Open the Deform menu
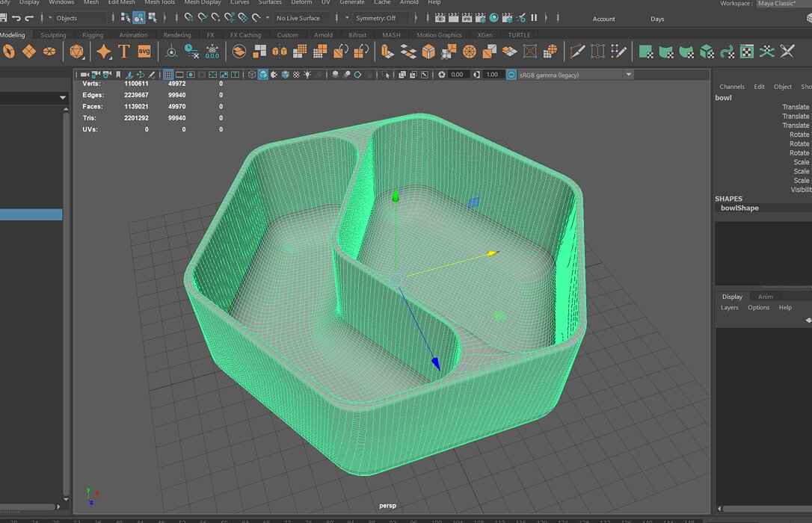 coord(301,2)
